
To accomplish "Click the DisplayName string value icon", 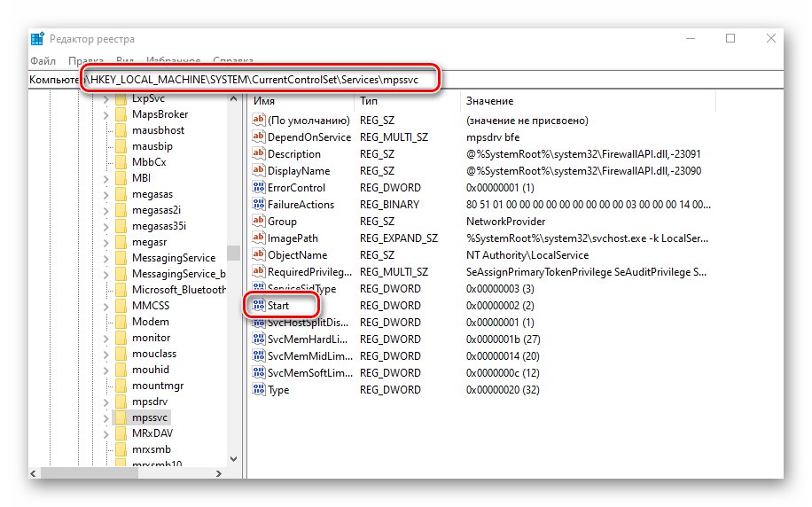I will (259, 170).
